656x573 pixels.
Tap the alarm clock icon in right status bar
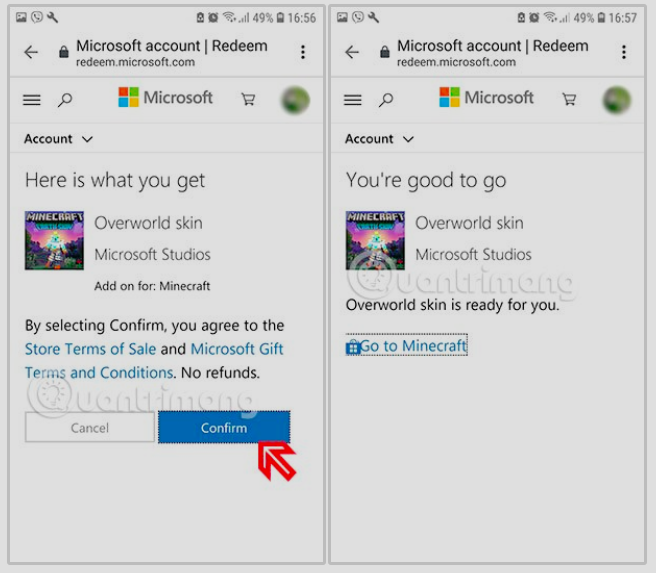coord(534,18)
